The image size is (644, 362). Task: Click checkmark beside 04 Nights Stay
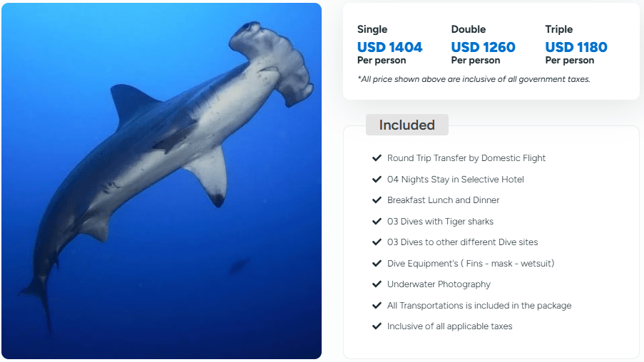(377, 180)
